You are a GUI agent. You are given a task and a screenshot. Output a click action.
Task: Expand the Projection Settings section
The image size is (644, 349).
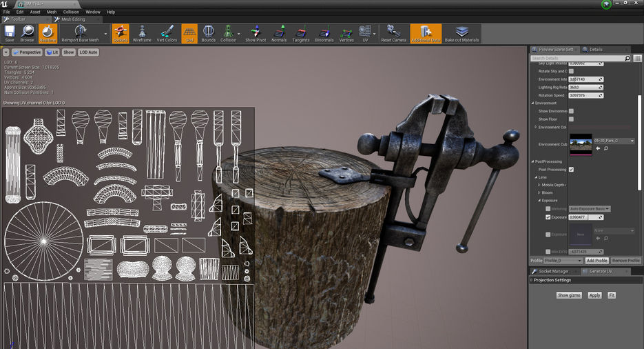click(532, 280)
